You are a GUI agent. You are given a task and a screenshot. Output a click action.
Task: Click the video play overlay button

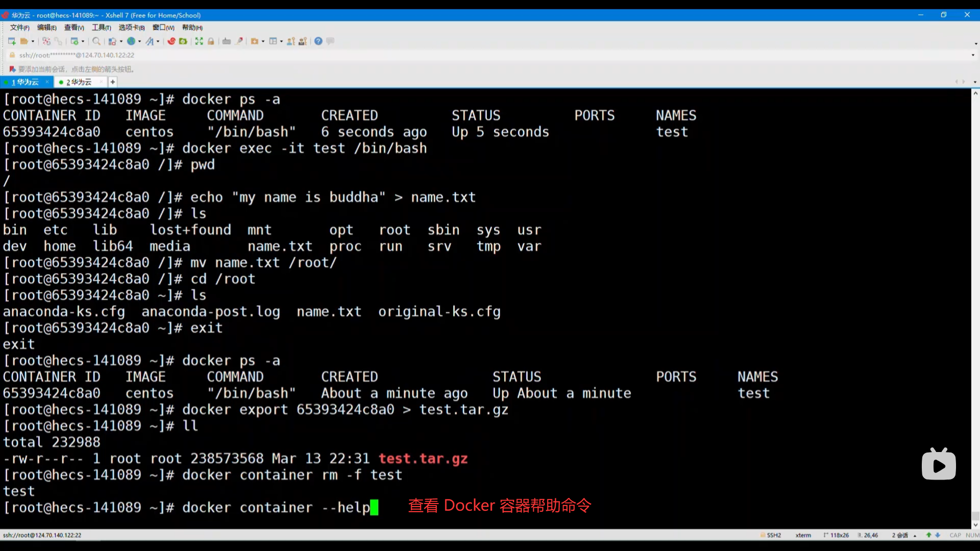[939, 465]
